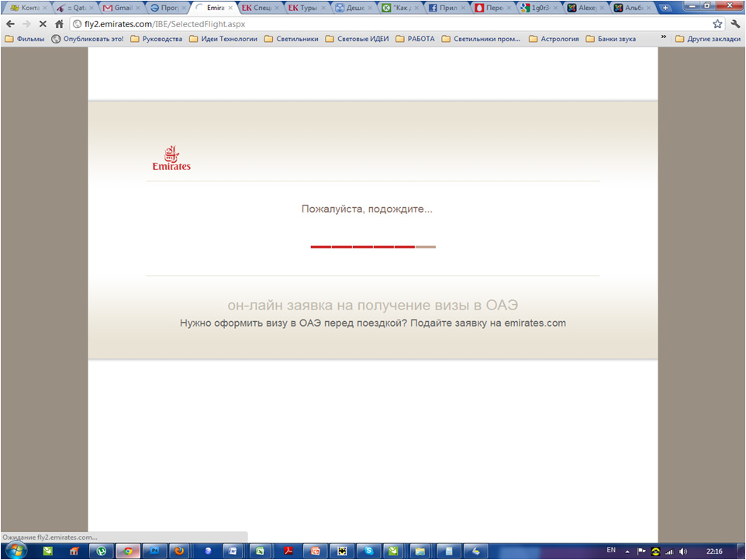Open the Светильники пром... bookmarks folder
Image resolution: width=746 pixels, height=560 pixels.
tap(481, 39)
